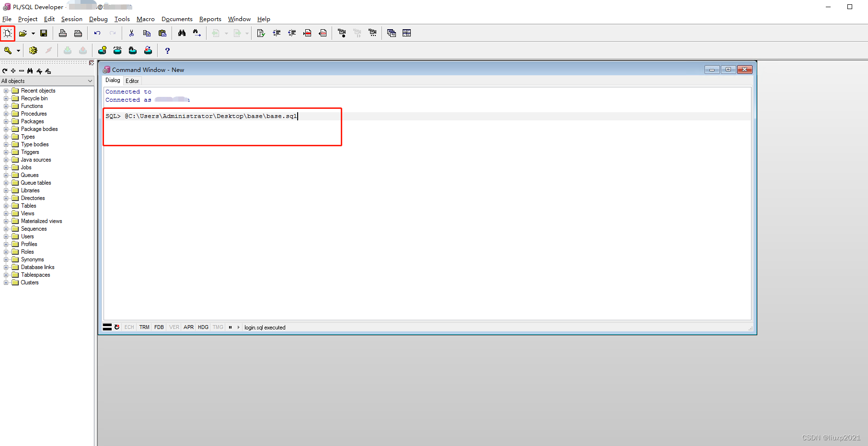This screenshot has height=446, width=868.
Task: Click the Tile windows icon
Action: click(x=407, y=33)
